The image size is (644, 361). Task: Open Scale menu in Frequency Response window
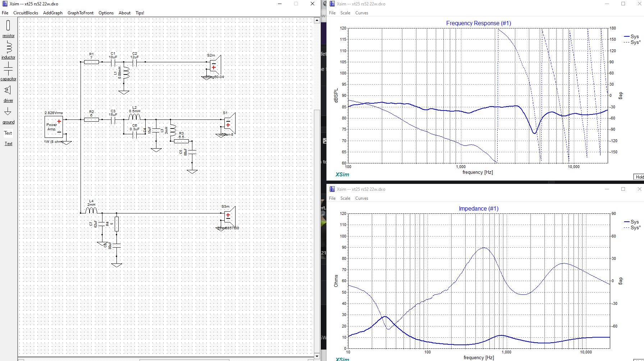345,13
